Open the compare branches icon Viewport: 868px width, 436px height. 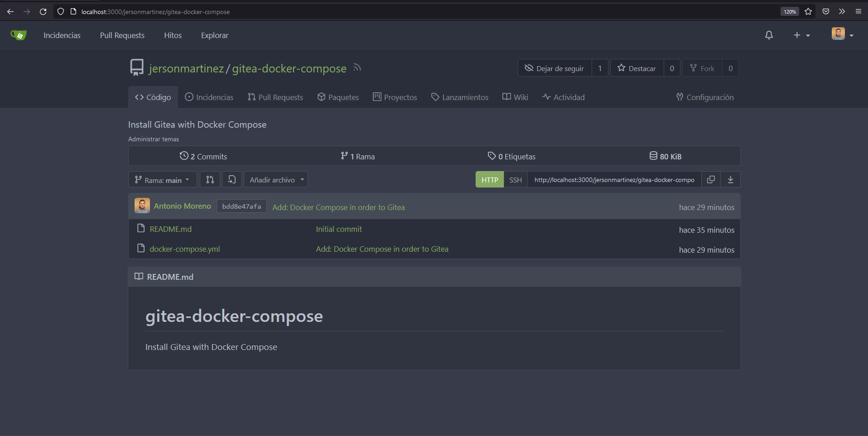[210, 179]
